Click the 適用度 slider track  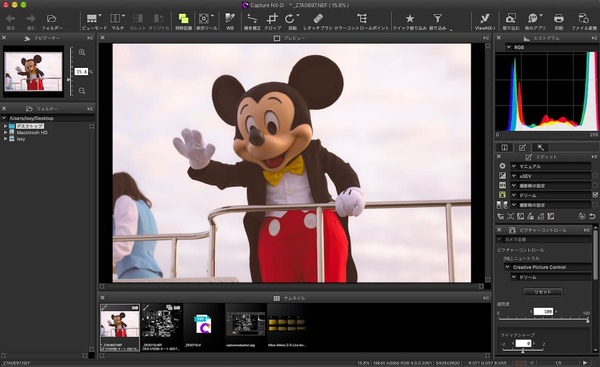[x=543, y=320]
